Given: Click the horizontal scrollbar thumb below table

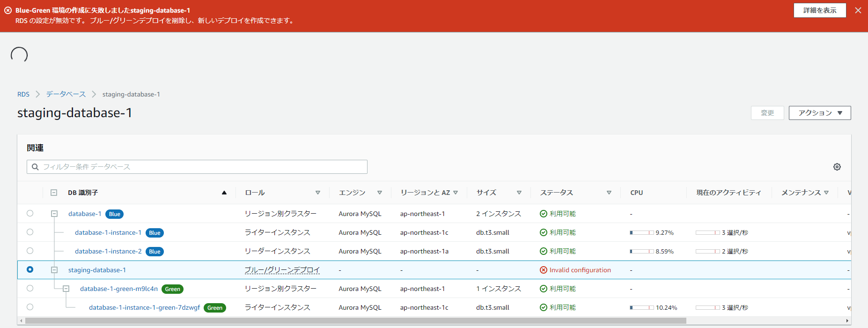Looking at the screenshot, I should pyautogui.click(x=356, y=321).
